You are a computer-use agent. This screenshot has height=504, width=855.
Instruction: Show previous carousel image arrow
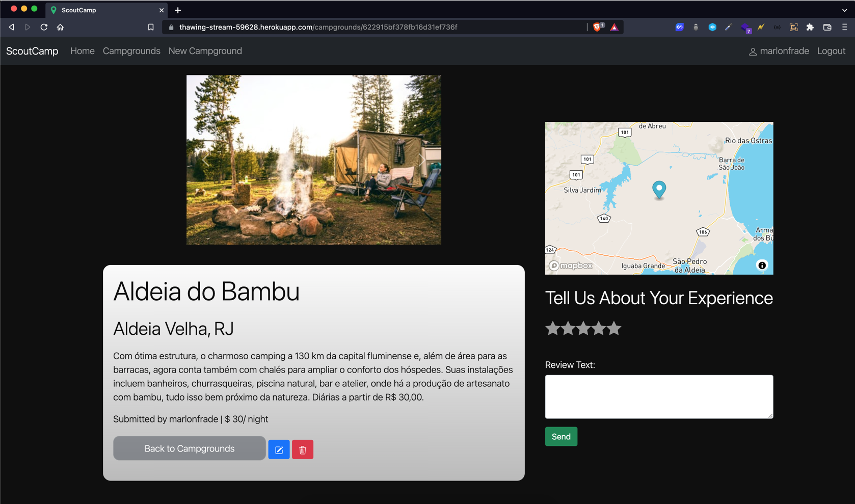(205, 160)
